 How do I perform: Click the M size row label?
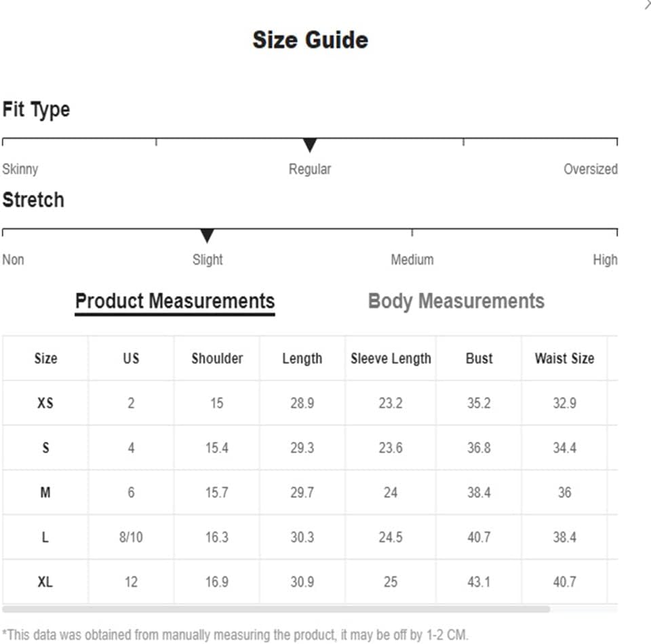tap(45, 492)
